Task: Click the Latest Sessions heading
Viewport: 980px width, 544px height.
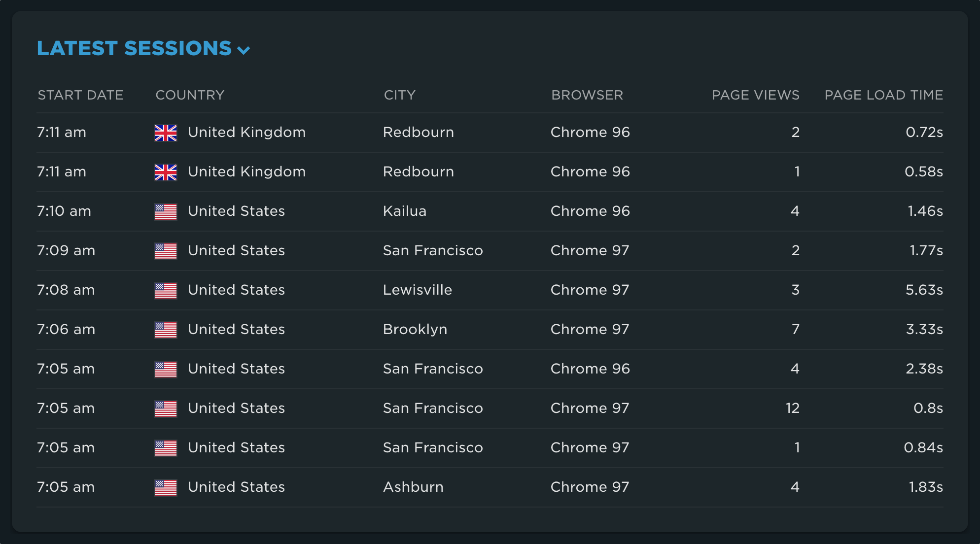Action: click(134, 48)
